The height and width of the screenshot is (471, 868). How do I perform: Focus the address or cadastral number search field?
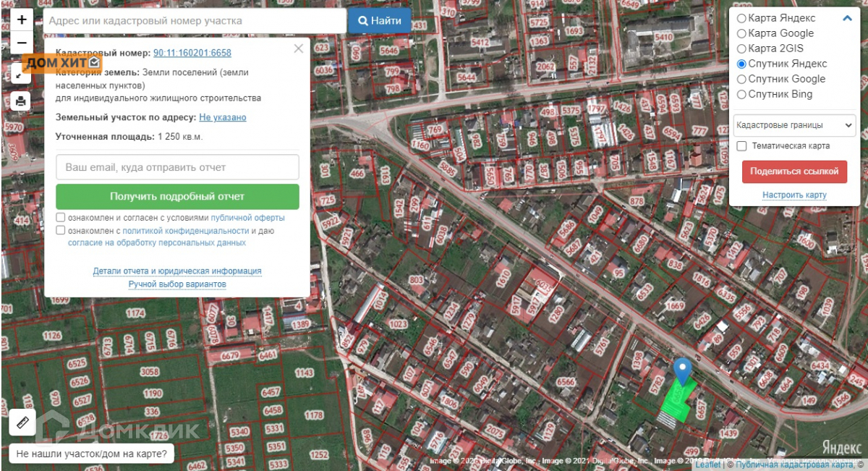pyautogui.click(x=195, y=21)
